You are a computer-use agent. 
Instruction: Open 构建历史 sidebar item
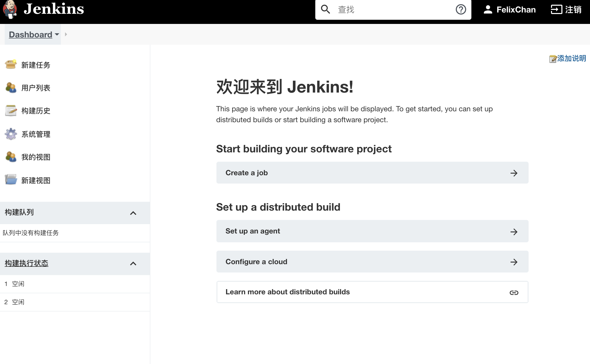point(36,111)
